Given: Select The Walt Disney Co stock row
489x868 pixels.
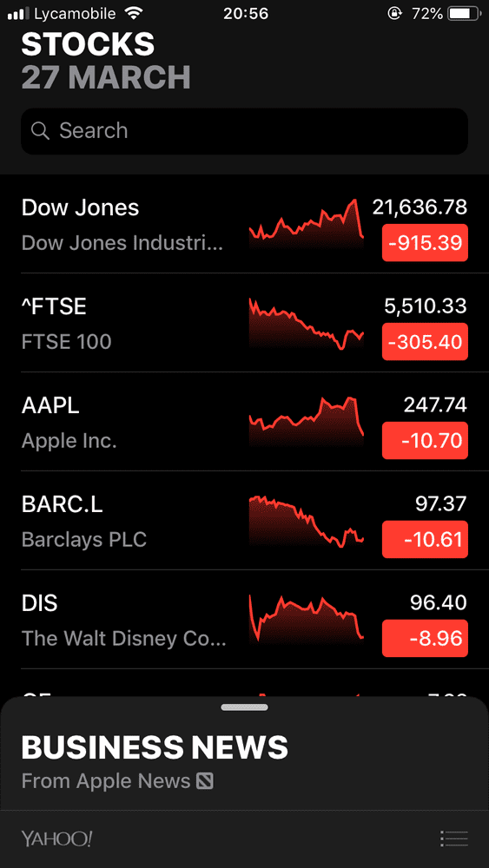Looking at the screenshot, I should click(x=244, y=620).
